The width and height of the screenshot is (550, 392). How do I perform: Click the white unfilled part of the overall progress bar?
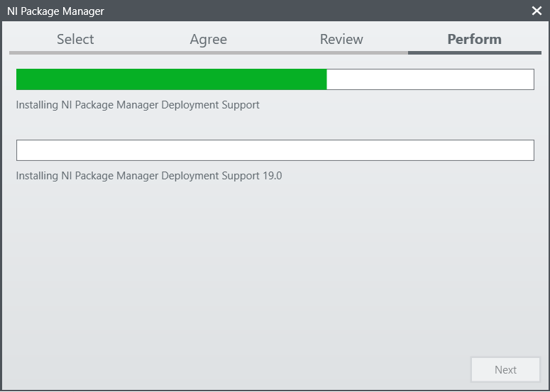pyautogui.click(x=429, y=79)
